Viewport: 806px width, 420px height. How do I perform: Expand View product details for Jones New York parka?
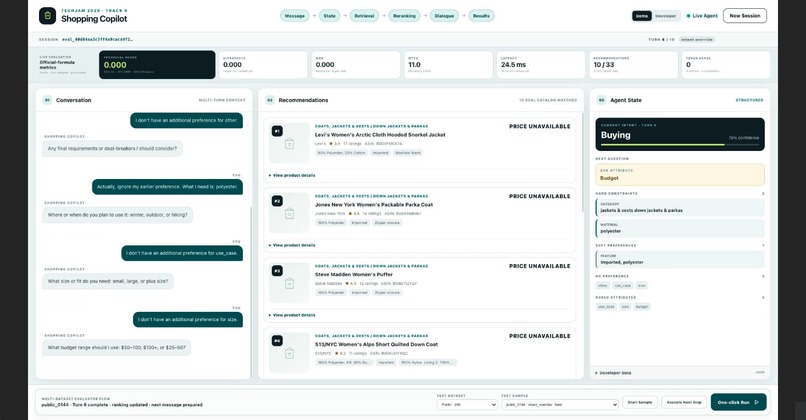292,245
